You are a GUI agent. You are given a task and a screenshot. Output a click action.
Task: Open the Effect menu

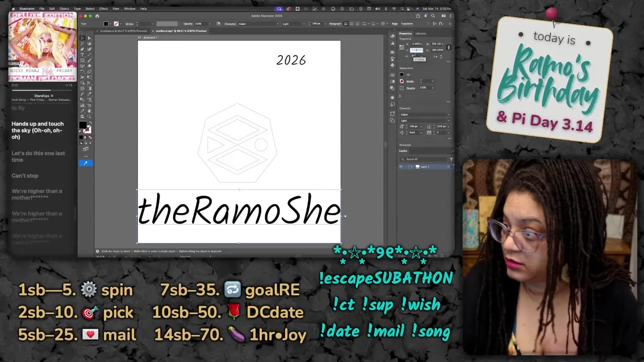click(103, 9)
